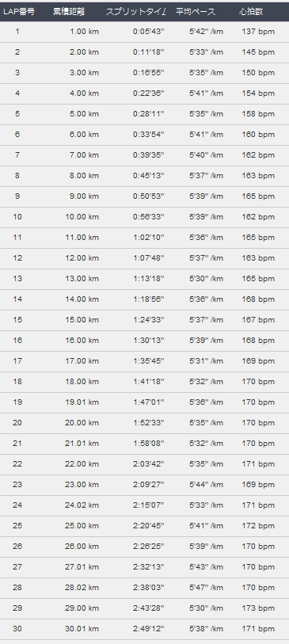Screen dimensions: 289x644
Task: Click the 173 bpm value in lap 29
Action: coord(258,608)
